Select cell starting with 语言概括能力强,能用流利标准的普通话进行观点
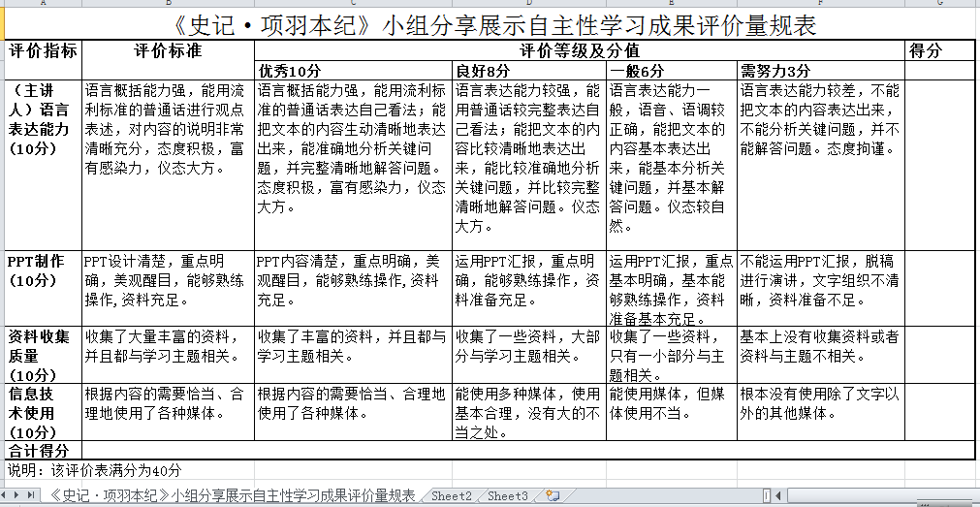980x507 pixels. (168, 165)
